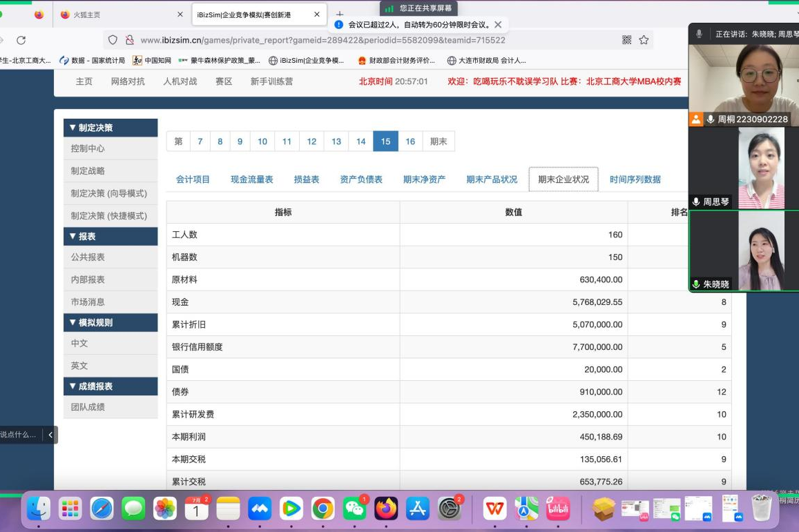
Task: Bookmark this page with the star icon
Action: pos(644,40)
